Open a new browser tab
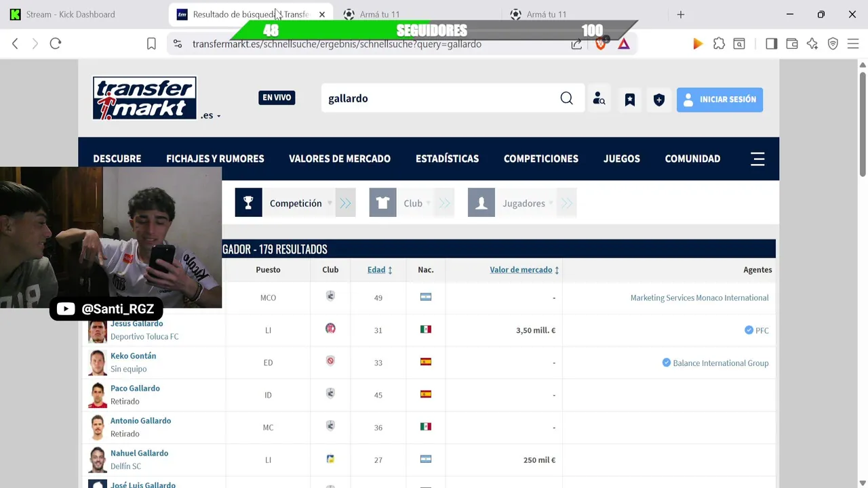 tap(680, 14)
